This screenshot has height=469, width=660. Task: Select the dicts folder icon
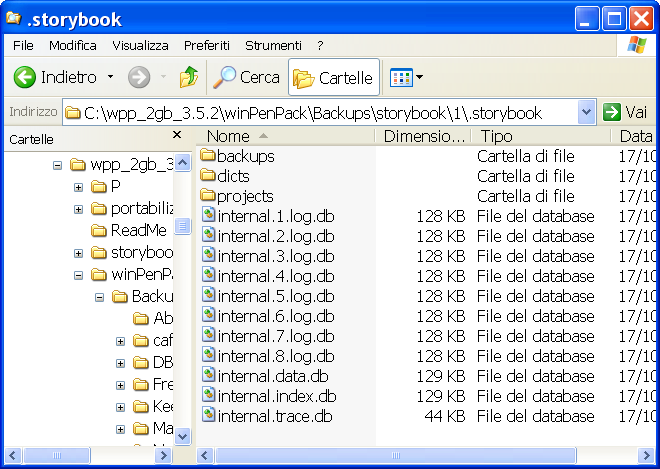click(x=208, y=175)
